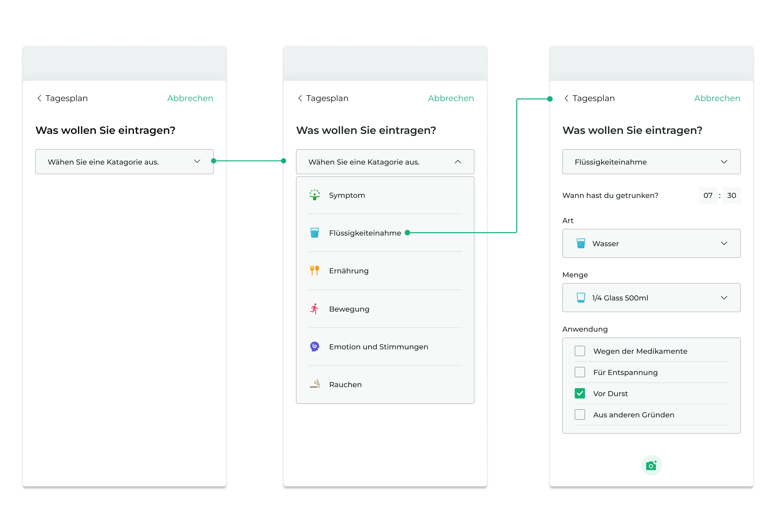Image resolution: width=776 pixels, height=532 pixels.
Task: Expand the 1/4 Glass 500ml dropdown
Action: 651,298
